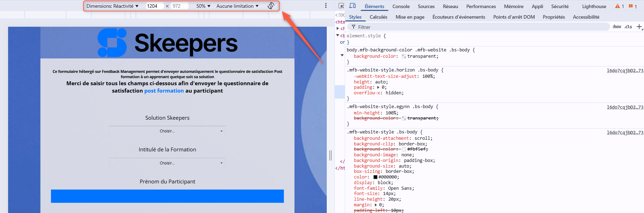Open the Lighthouse tab
The width and height of the screenshot is (644, 213).
594,6
